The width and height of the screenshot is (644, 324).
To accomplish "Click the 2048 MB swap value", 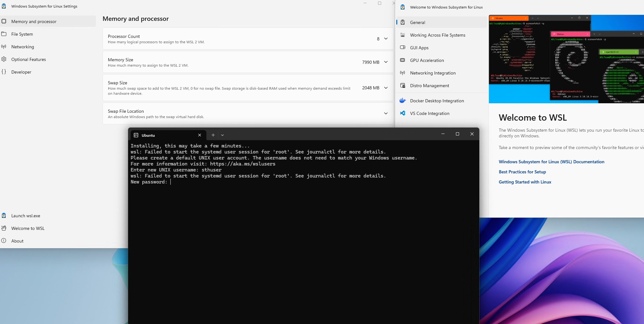I will tap(371, 88).
